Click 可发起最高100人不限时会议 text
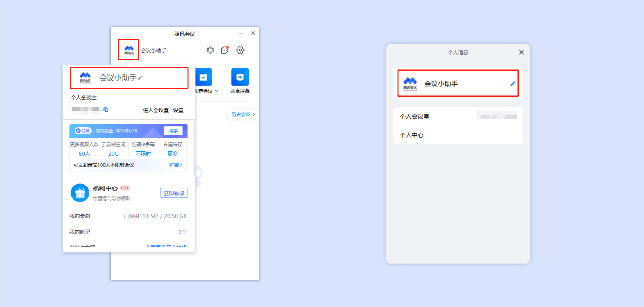 click(x=104, y=165)
